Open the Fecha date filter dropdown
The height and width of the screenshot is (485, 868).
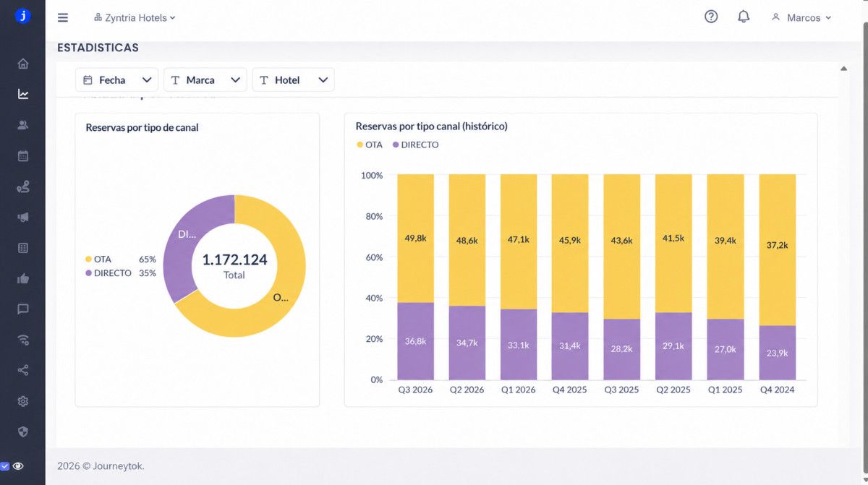pos(116,80)
